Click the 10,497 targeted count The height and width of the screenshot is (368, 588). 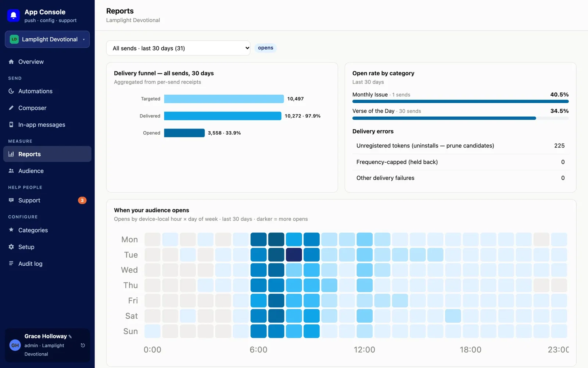295,99
